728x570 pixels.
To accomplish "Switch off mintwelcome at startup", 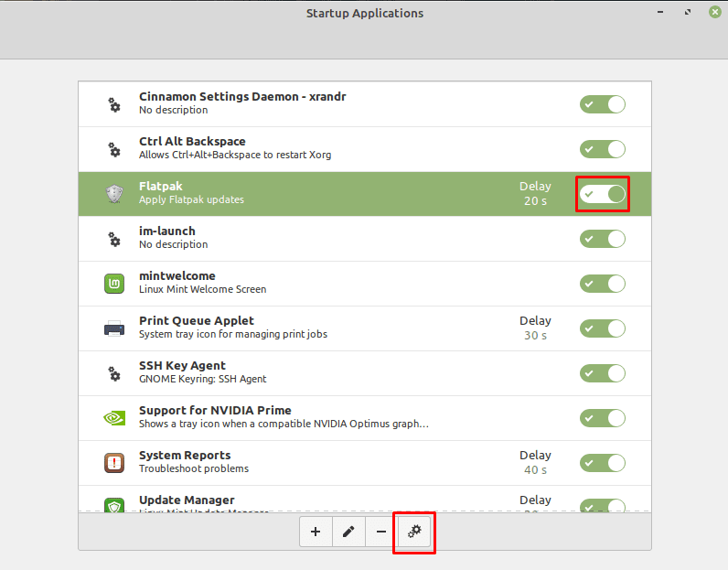I will click(x=603, y=284).
